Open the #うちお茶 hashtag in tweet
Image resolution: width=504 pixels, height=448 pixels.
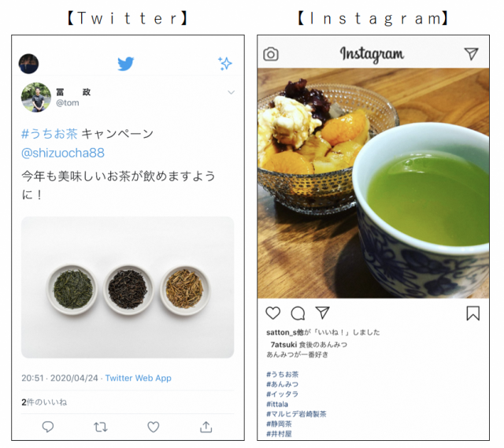(50, 134)
